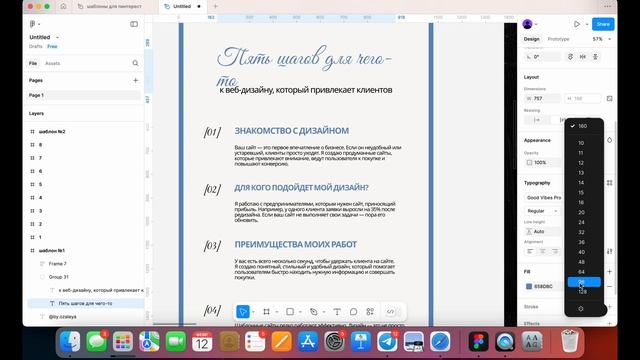
Task: Add a stroke with the plus icon
Action: pos(609,307)
